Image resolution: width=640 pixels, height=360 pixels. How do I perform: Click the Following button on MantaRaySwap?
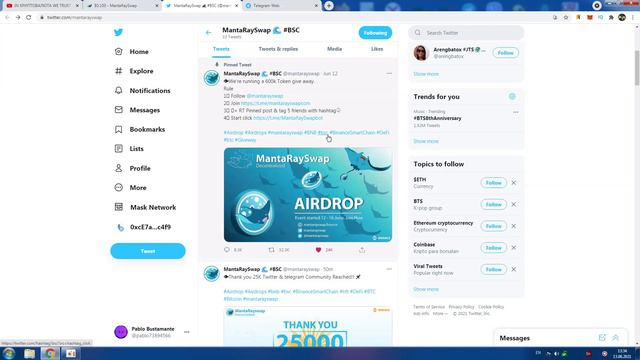[x=375, y=33]
